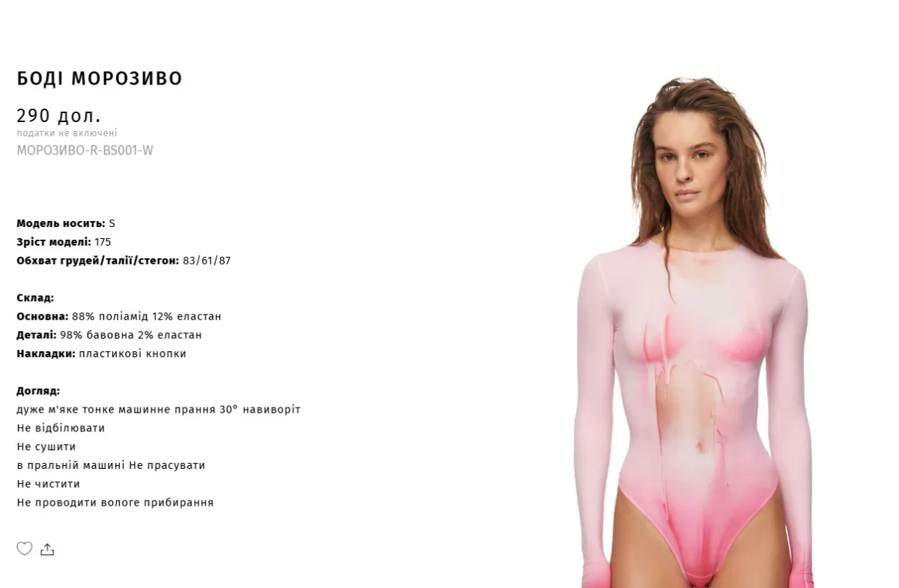Image resolution: width=899 pixels, height=588 pixels.
Task: Click the Не відбілювати care line
Action: [61, 428]
